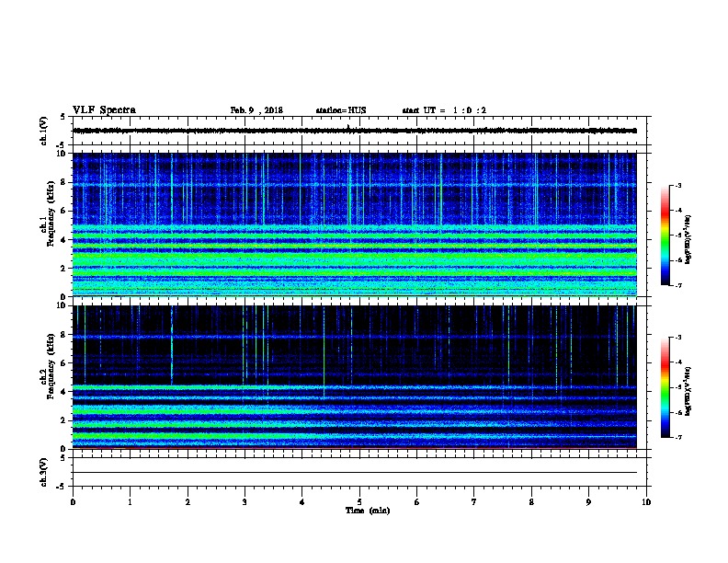
Task: Select the ch.1 spectrogram color bar
Action: 665,236
